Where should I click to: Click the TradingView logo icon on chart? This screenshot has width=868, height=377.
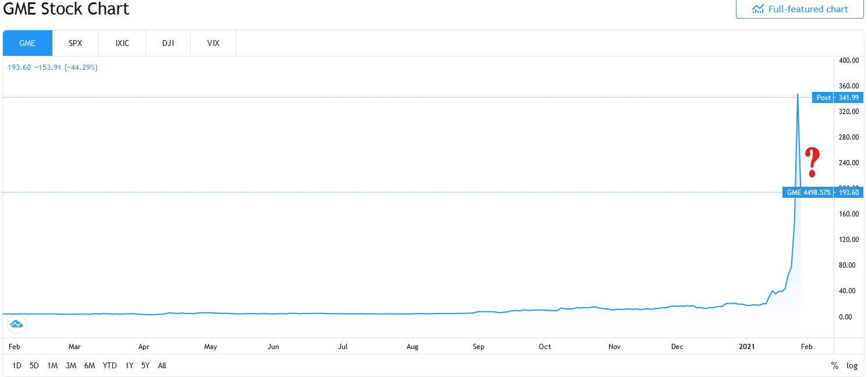click(16, 324)
